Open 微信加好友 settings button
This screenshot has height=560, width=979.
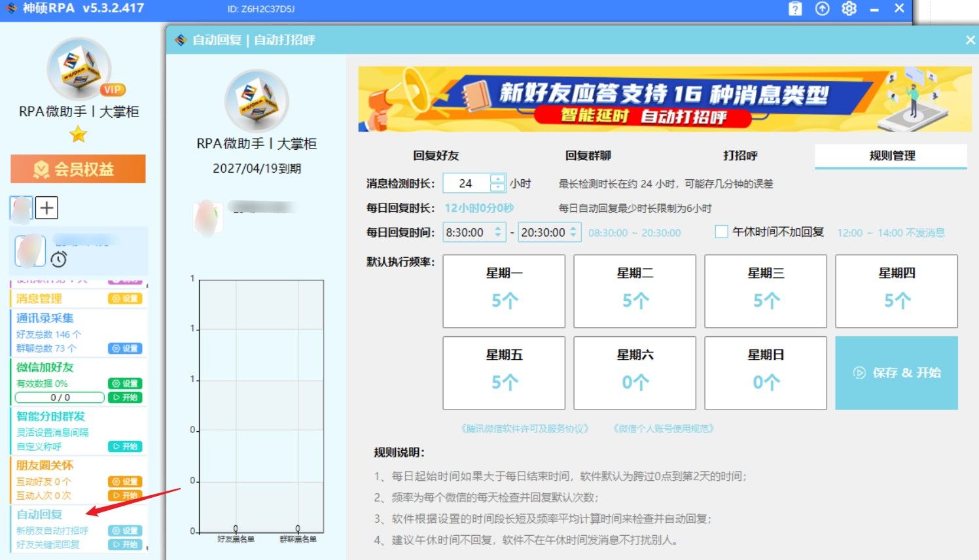tap(125, 383)
